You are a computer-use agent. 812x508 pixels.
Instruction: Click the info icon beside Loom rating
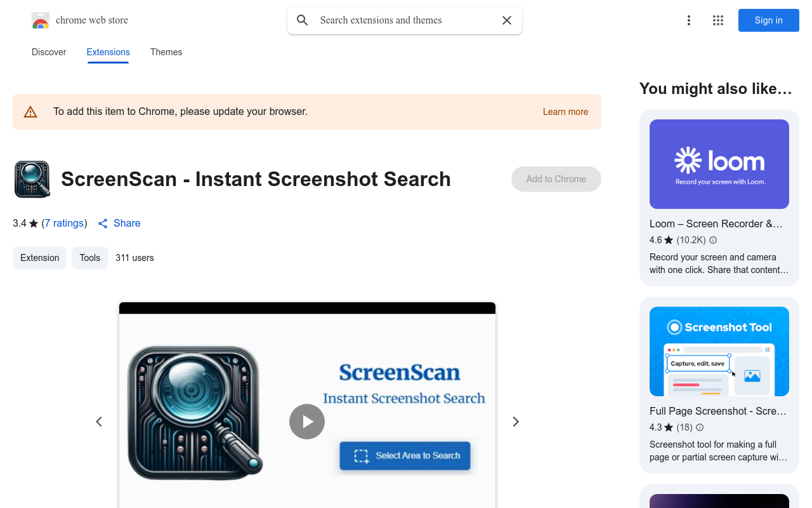tap(713, 240)
